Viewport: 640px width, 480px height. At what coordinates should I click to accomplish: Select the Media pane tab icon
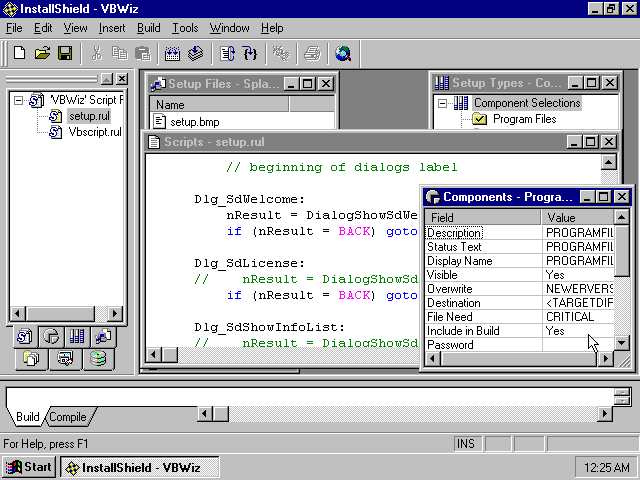click(x=98, y=358)
